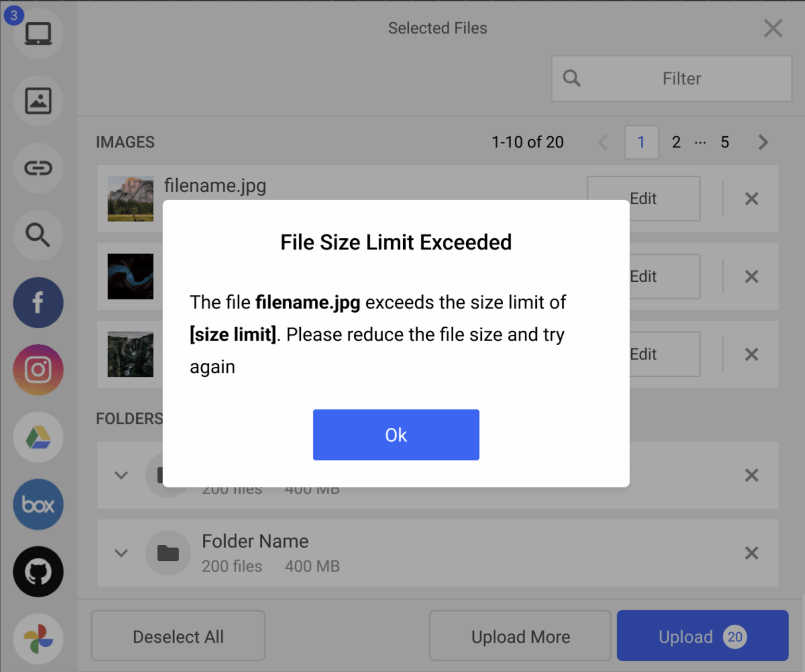This screenshot has width=805, height=672.
Task: Jump to results page 5
Action: point(724,142)
